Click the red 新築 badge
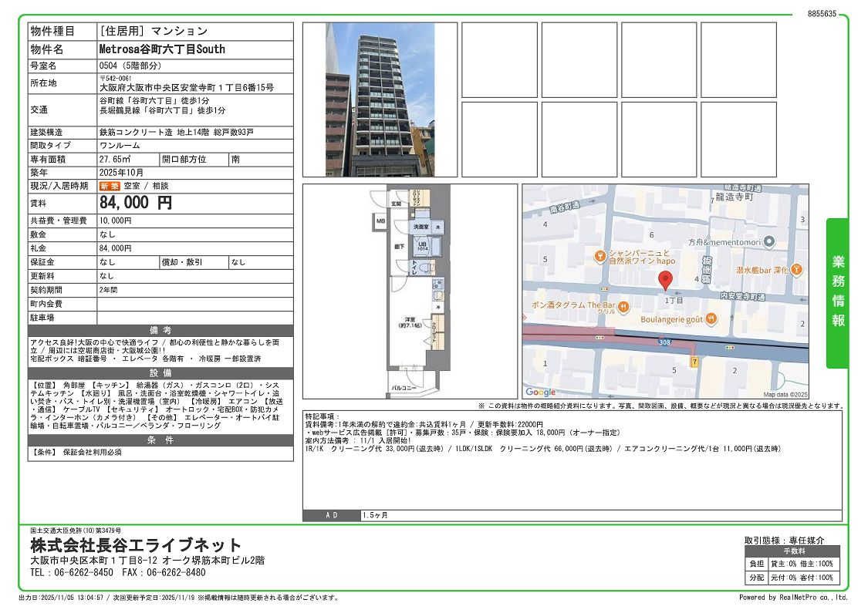This screenshot has width=868, height=613. tap(109, 186)
